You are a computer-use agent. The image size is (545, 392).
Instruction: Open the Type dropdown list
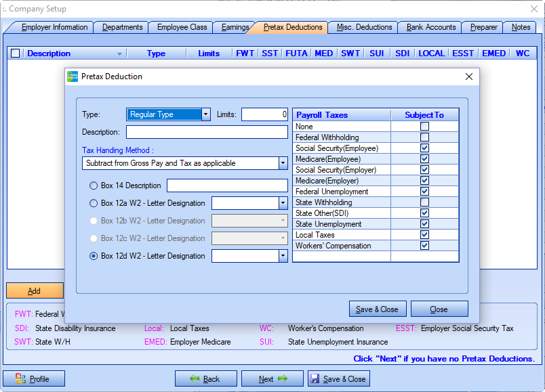[206, 114]
